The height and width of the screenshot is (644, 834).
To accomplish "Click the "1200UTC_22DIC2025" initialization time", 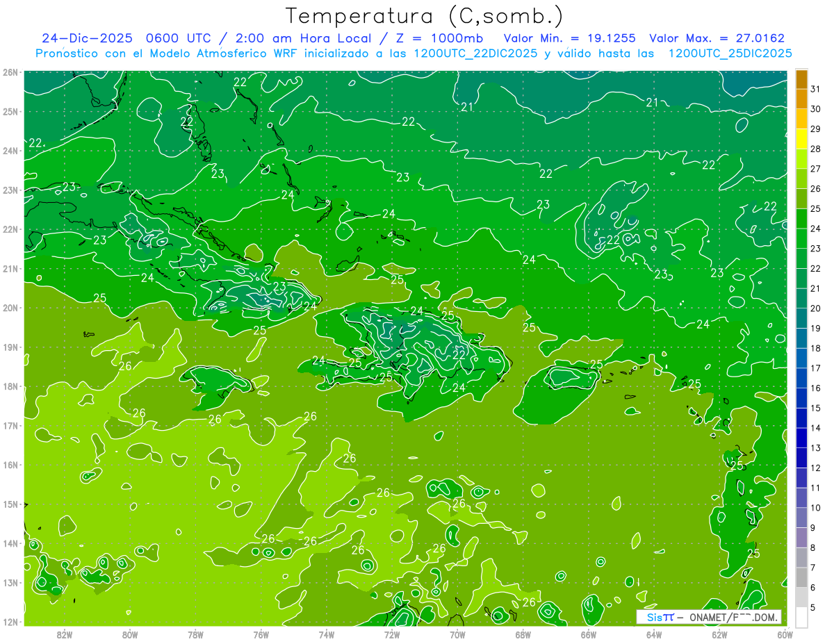I will (475, 53).
